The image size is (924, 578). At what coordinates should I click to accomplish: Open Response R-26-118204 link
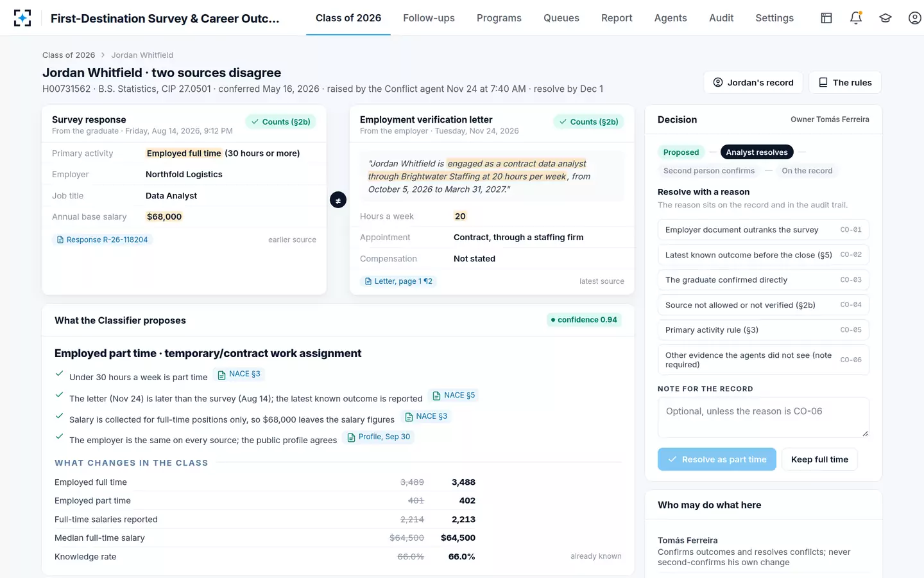tap(103, 240)
